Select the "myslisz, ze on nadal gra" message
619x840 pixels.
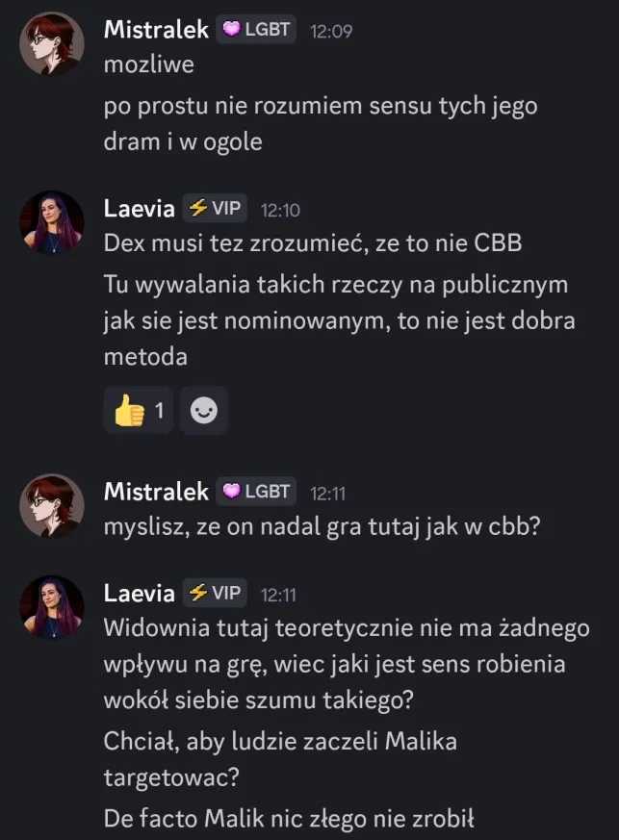click(x=328, y=527)
